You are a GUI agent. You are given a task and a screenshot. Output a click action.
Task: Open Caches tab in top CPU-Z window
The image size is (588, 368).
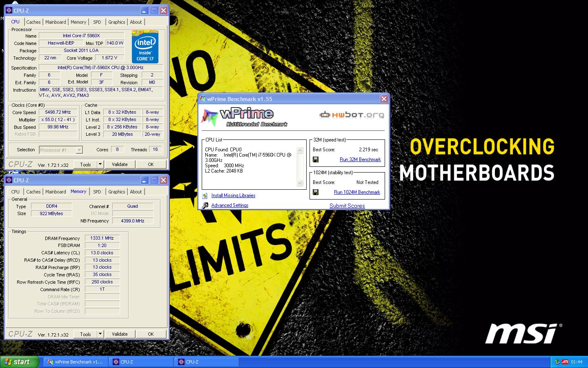tap(33, 22)
